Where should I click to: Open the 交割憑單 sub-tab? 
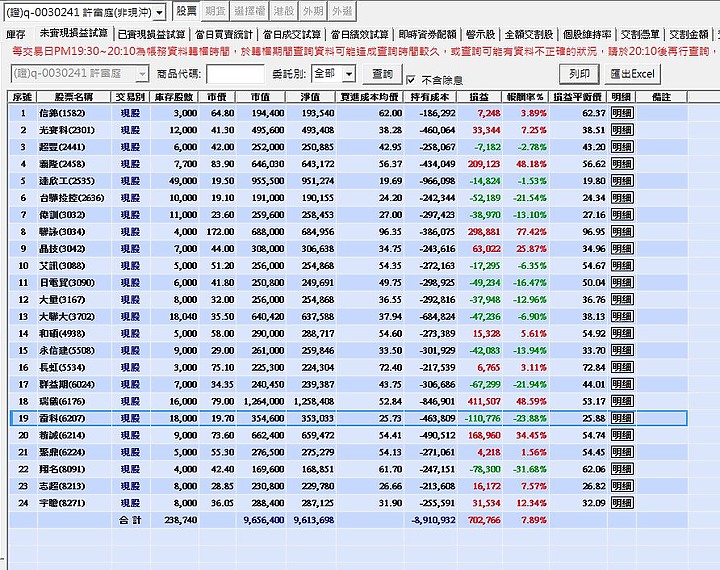(x=640, y=34)
